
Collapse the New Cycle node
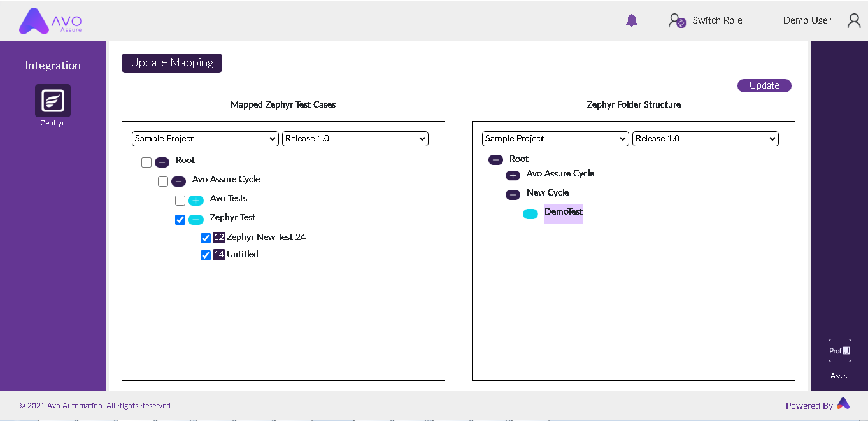513,195
